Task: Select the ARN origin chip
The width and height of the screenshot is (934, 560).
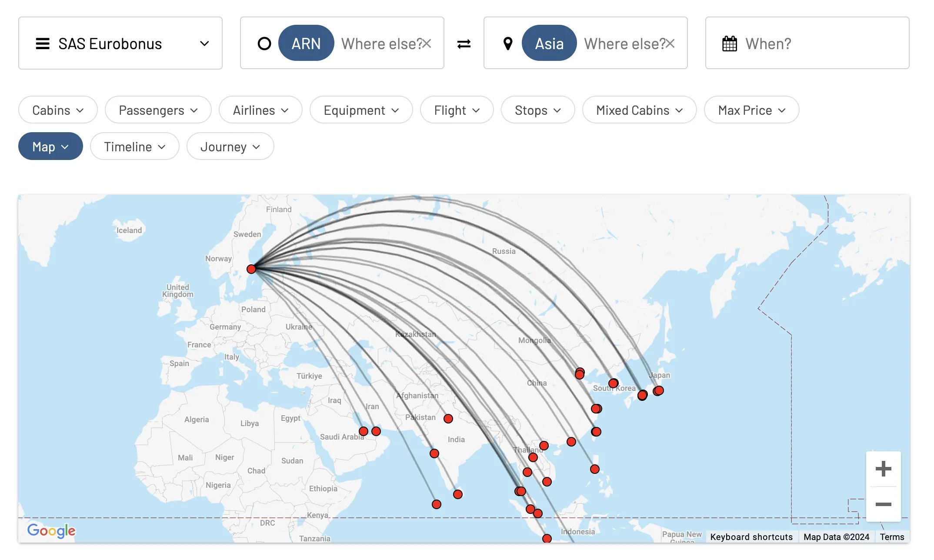Action: [306, 43]
